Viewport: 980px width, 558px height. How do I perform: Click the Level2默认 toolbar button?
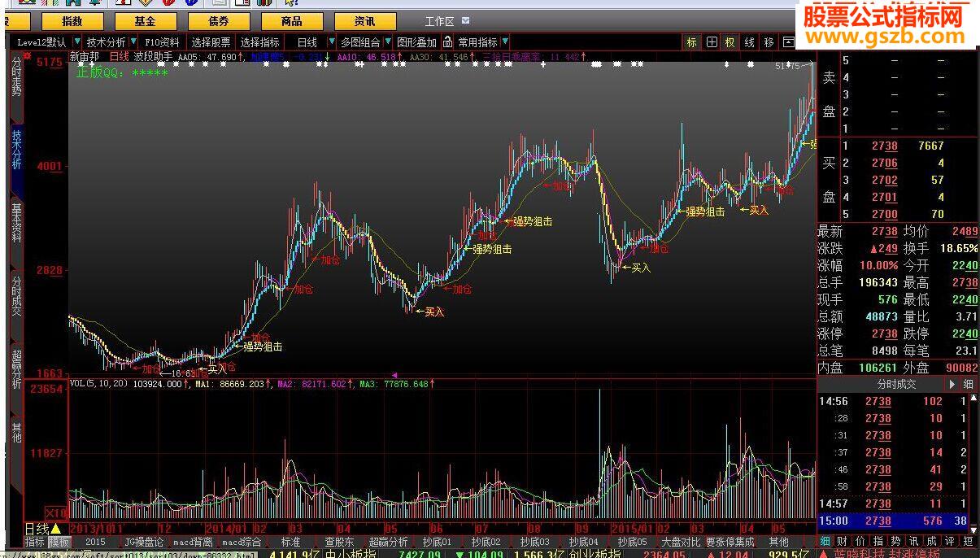42,42
